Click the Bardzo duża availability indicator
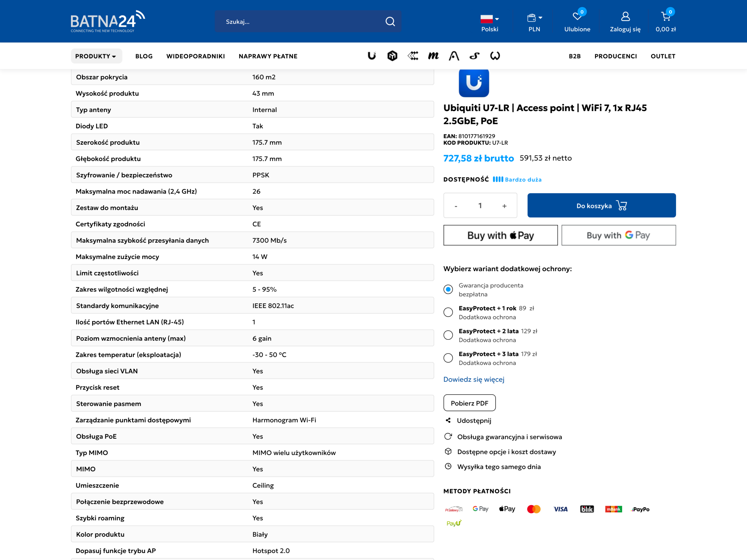Viewport: 747px width, 560px height. [x=517, y=179]
